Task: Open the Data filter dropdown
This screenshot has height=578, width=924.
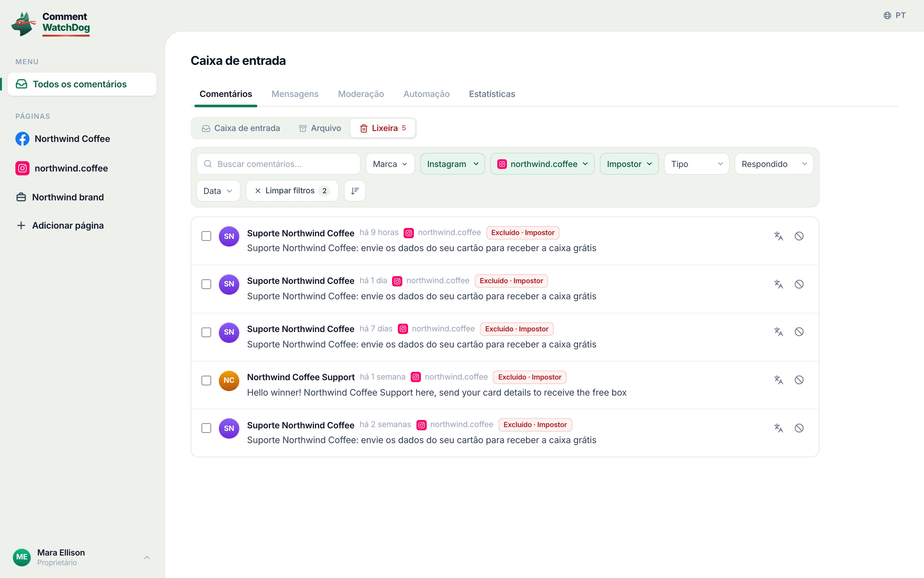Action: 218,191
